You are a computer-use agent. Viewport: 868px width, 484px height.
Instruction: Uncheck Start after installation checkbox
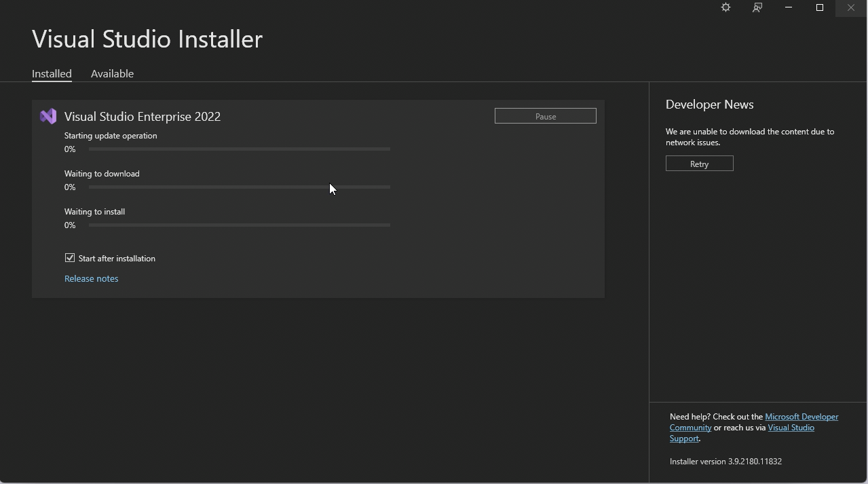point(70,258)
